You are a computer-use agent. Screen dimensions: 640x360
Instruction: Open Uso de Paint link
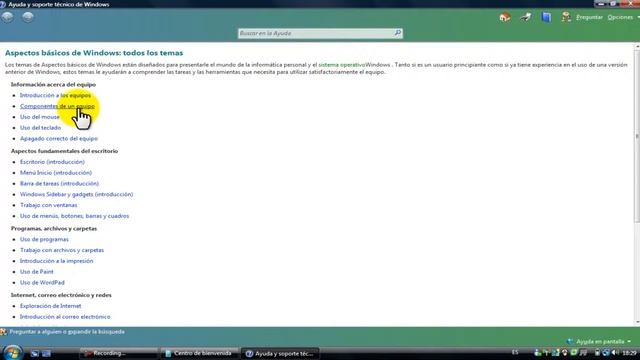pos(37,271)
